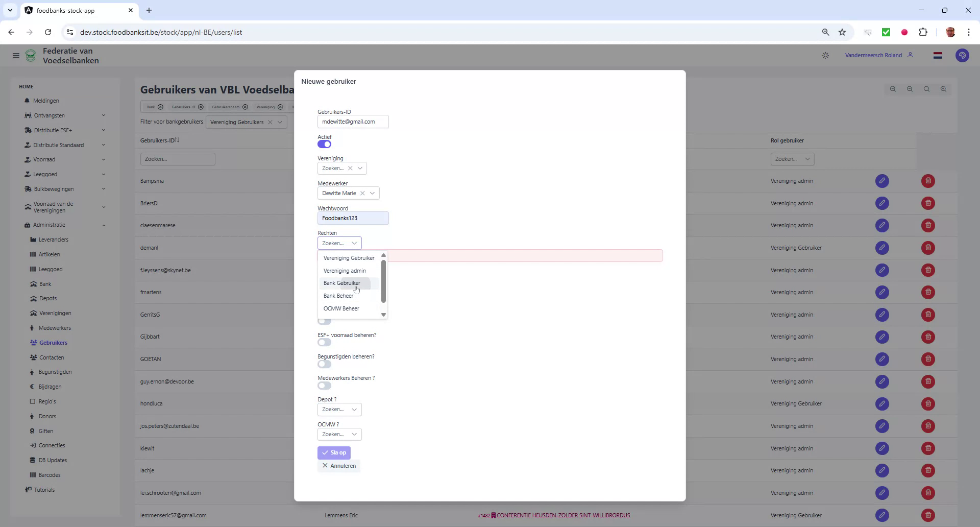The height and width of the screenshot is (527, 980).
Task: Navigate to Contacten in the sidebar
Action: click(x=52, y=357)
